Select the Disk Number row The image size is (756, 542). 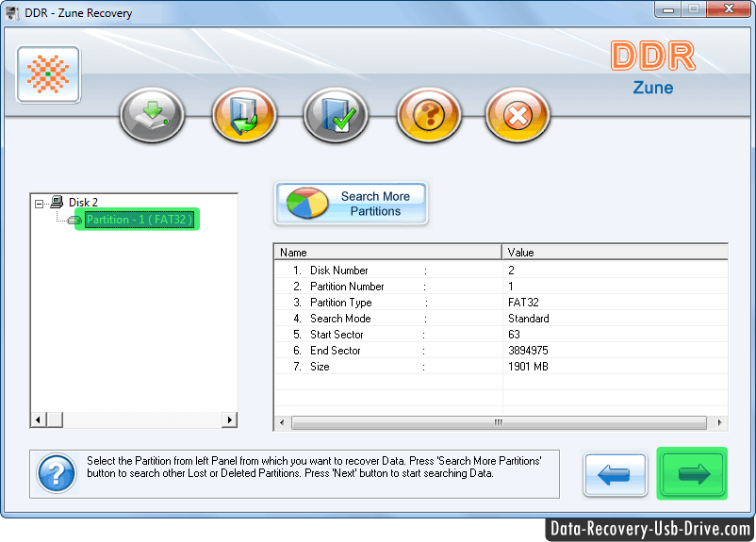tap(501, 271)
